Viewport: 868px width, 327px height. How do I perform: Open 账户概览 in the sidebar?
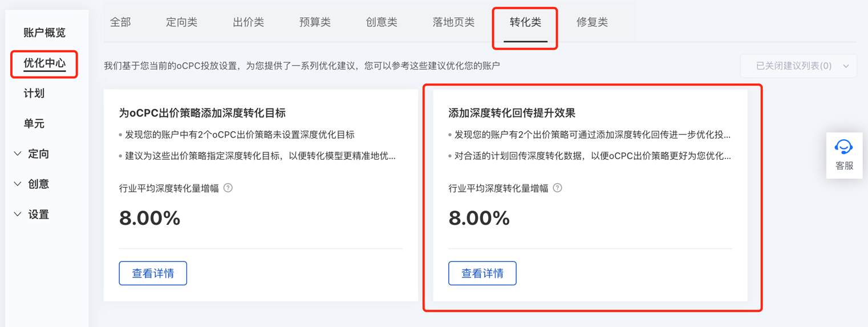[44, 33]
